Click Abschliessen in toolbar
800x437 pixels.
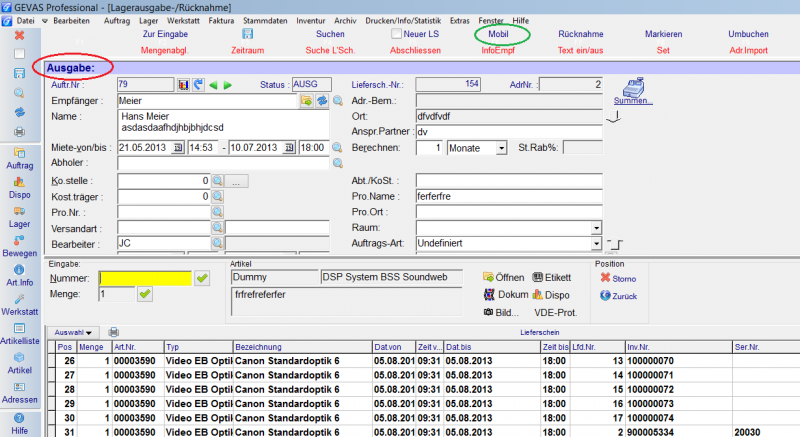click(415, 50)
